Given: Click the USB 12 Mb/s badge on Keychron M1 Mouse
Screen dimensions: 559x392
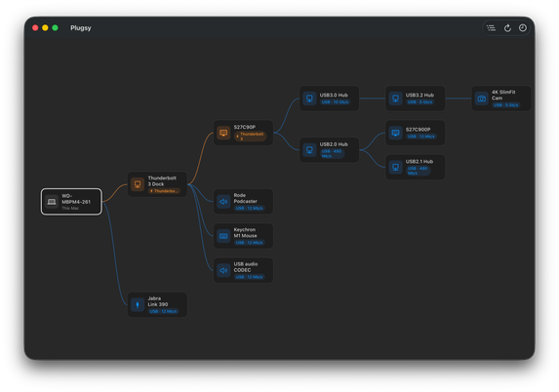Looking at the screenshot, I should [x=249, y=243].
